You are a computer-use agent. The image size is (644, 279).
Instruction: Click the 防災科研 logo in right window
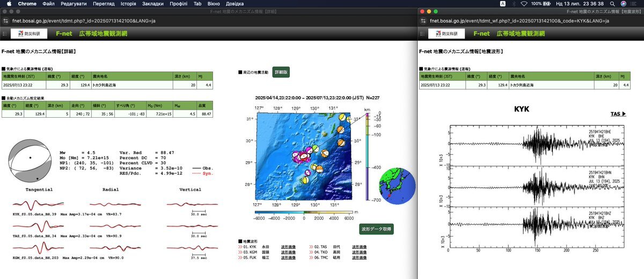coord(446,33)
